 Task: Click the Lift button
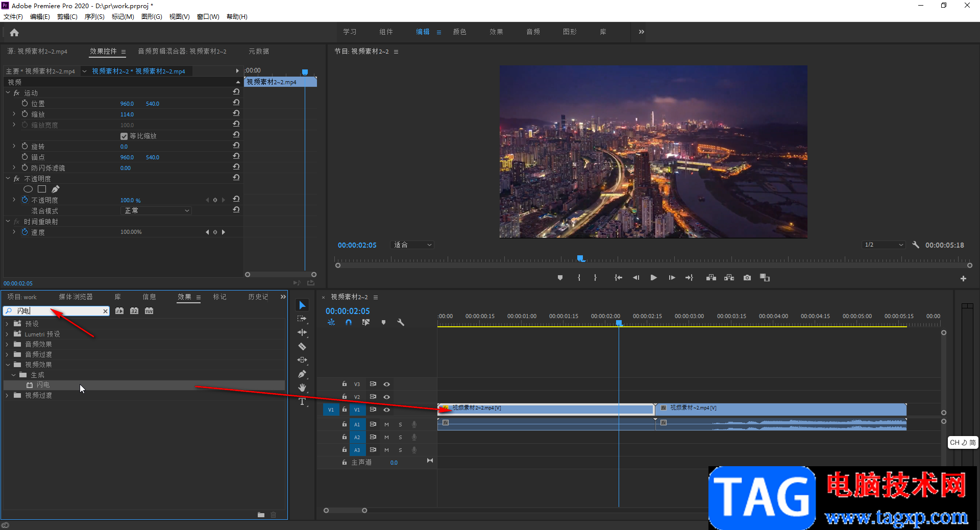click(x=711, y=278)
